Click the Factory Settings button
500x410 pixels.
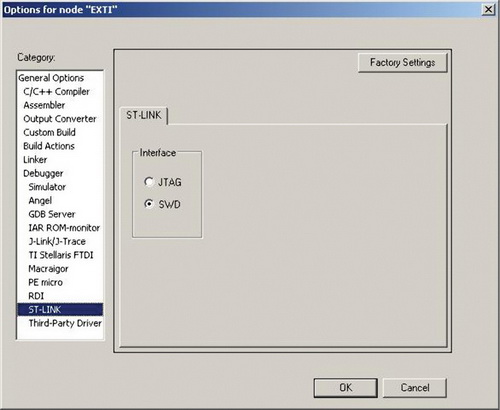pos(402,62)
